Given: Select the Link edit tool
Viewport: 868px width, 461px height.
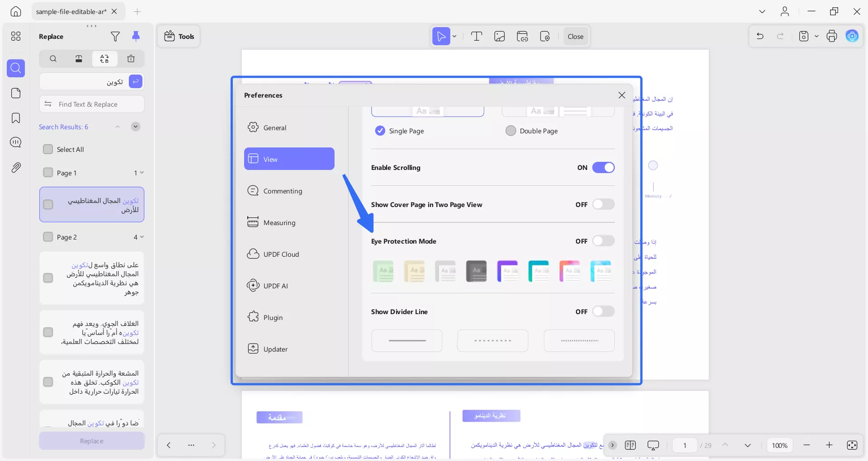Looking at the screenshot, I should click(522, 37).
